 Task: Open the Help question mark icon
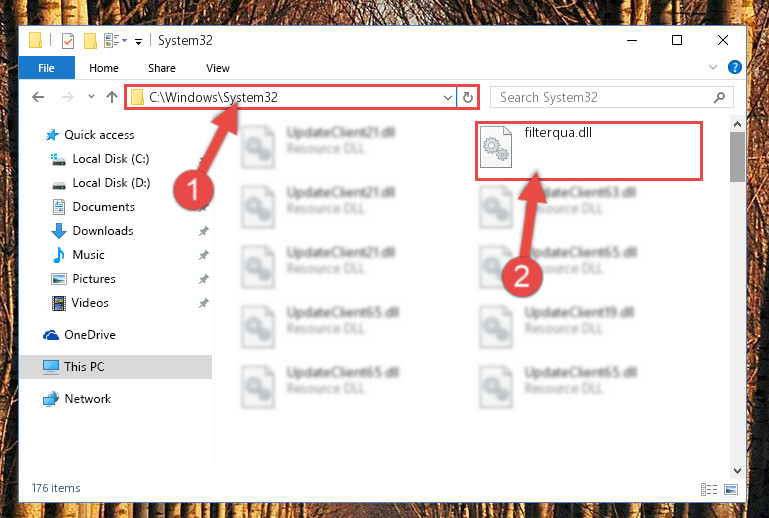[x=734, y=67]
